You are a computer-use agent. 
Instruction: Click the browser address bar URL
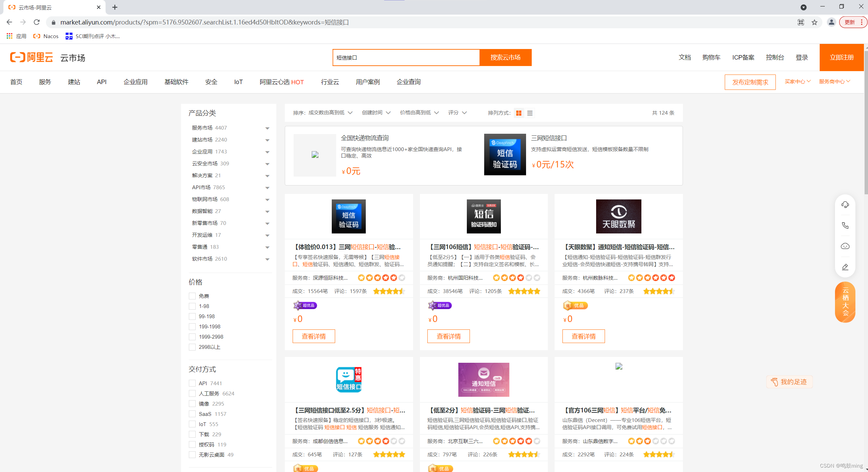pyautogui.click(x=204, y=22)
